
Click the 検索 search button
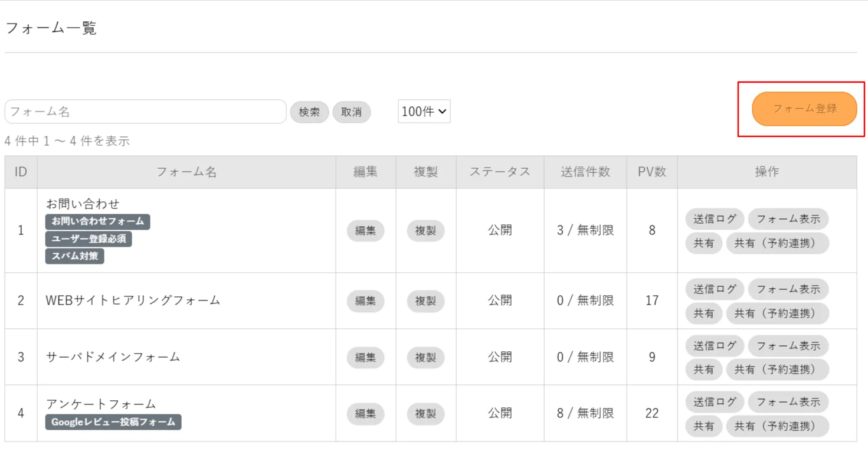coord(309,112)
